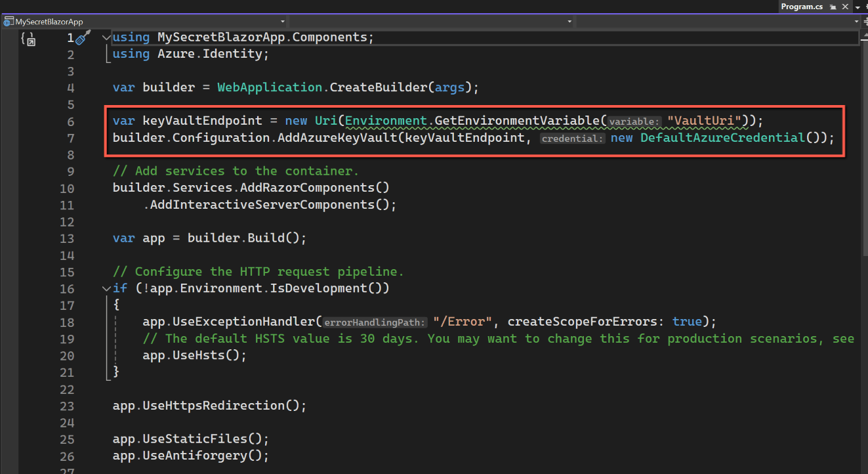Screen dimensions: 868x474
Task: Click WebApplication on line 4
Action: [270, 87]
